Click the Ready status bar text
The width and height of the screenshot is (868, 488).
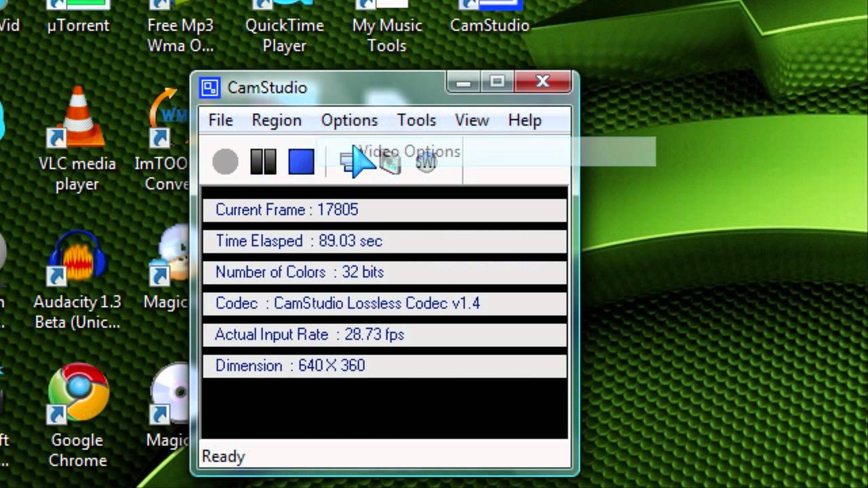pyautogui.click(x=223, y=457)
